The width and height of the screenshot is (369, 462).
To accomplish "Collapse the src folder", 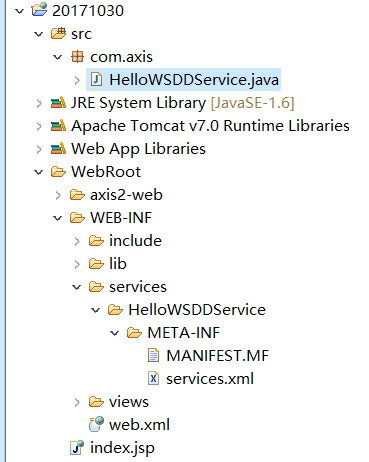I will point(39,34).
